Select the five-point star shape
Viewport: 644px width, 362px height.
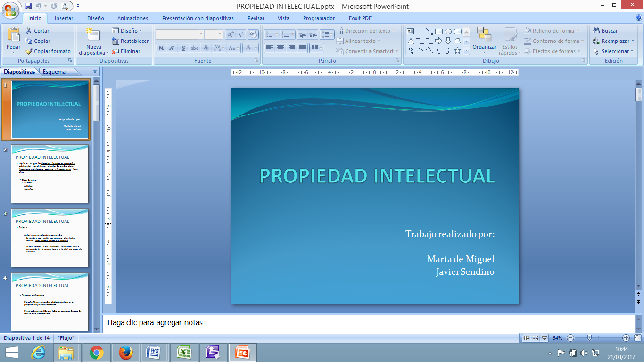457,50
